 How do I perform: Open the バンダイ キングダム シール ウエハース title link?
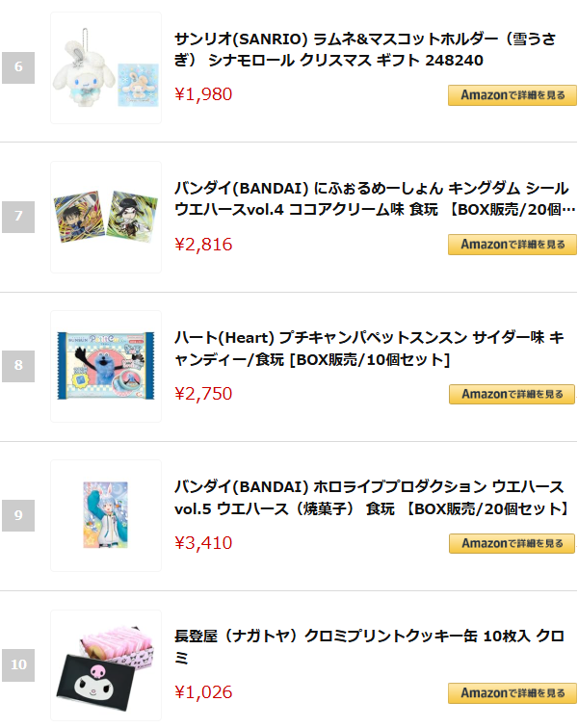point(372,199)
